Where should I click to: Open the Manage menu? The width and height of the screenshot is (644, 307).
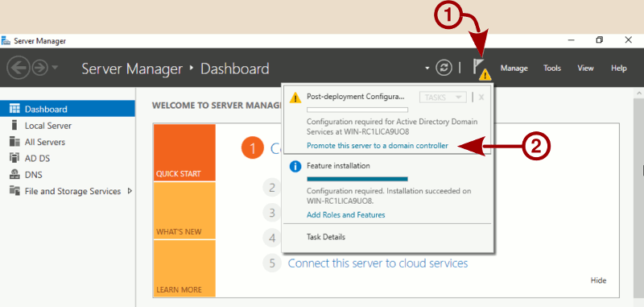[x=514, y=68]
